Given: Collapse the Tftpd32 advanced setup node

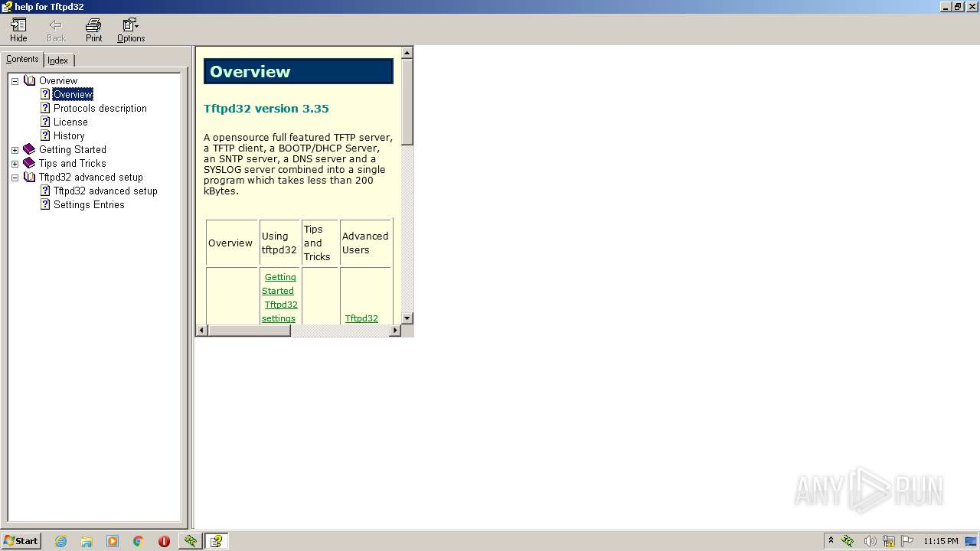Looking at the screenshot, I should [x=15, y=178].
